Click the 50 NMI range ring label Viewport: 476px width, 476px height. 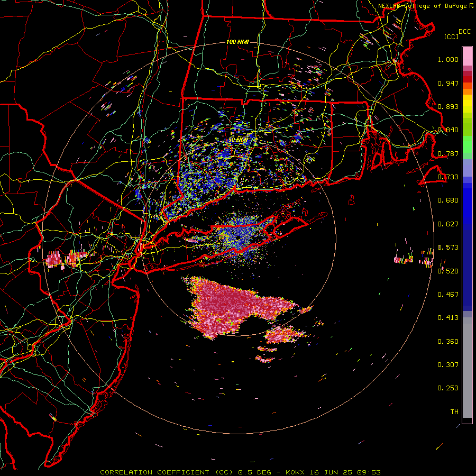238,140
